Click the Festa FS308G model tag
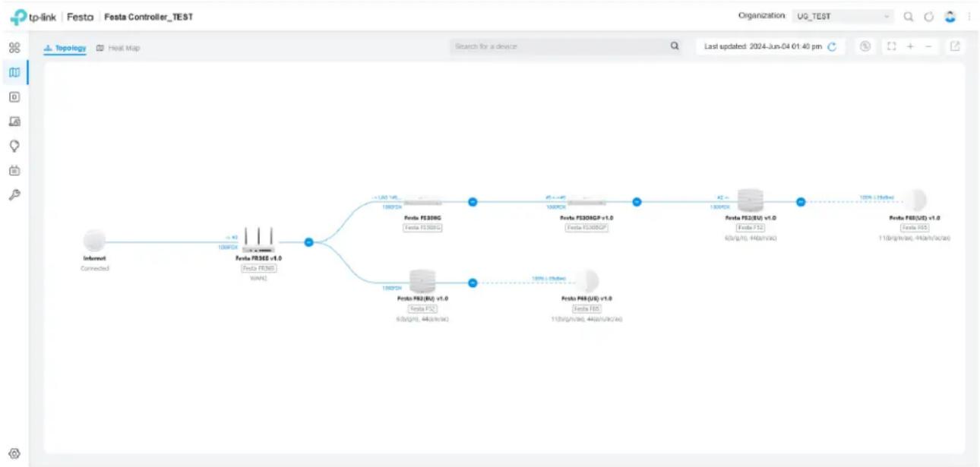The height and width of the screenshot is (467, 980). [422, 227]
